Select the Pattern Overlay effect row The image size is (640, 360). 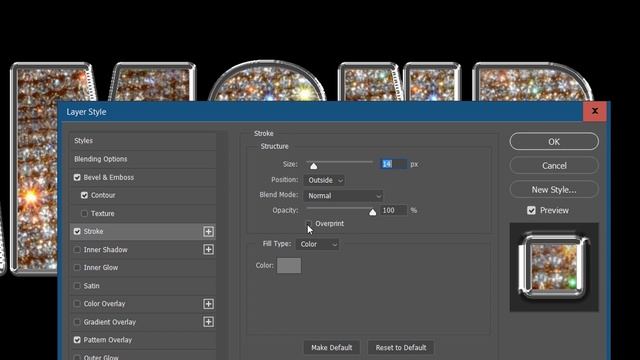coord(143,340)
